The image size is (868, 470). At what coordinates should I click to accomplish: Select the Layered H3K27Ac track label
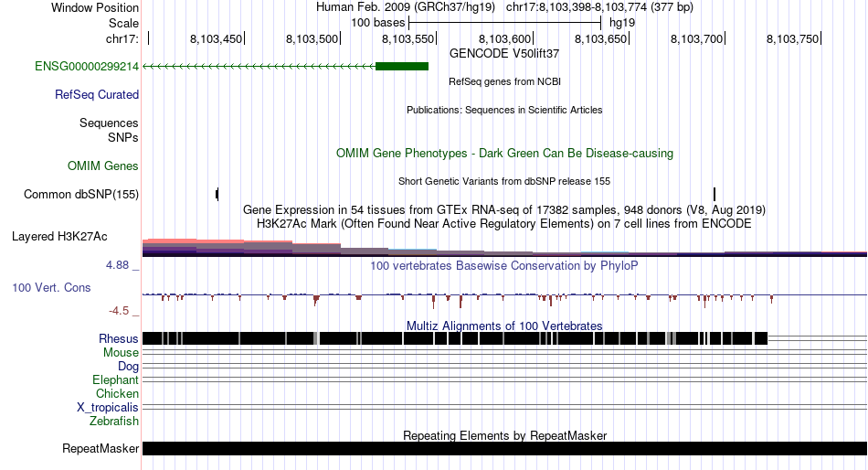[x=59, y=237]
